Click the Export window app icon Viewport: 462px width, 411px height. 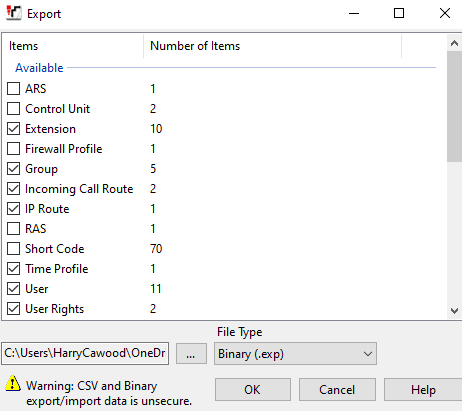coord(14,13)
